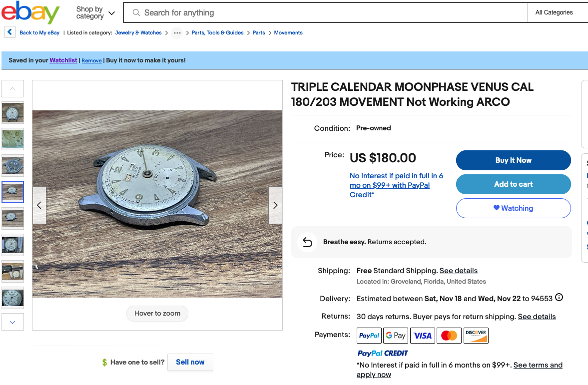Go to the Movements breadcrumb category
The height and width of the screenshot is (385, 588).
click(x=288, y=33)
